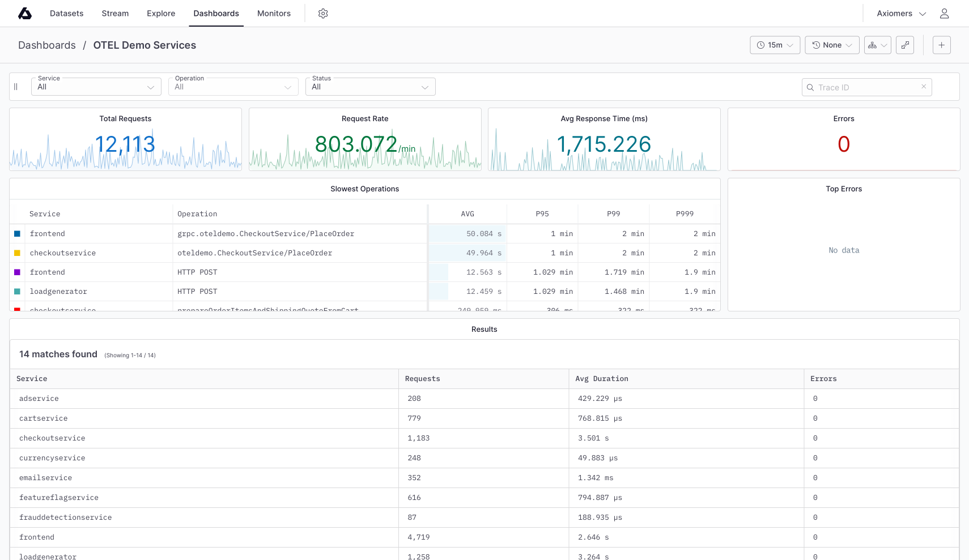
Task: Click the yellow checkoutservice color swatch
Action: [x=17, y=253]
